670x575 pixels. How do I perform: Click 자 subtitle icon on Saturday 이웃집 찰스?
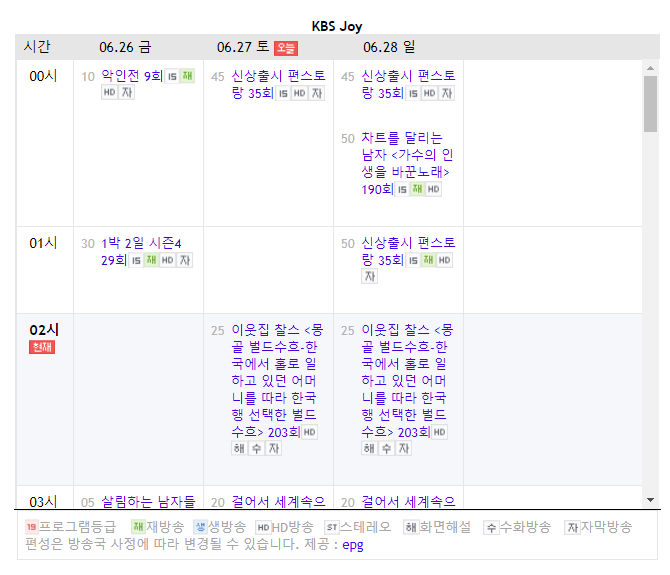273,448
